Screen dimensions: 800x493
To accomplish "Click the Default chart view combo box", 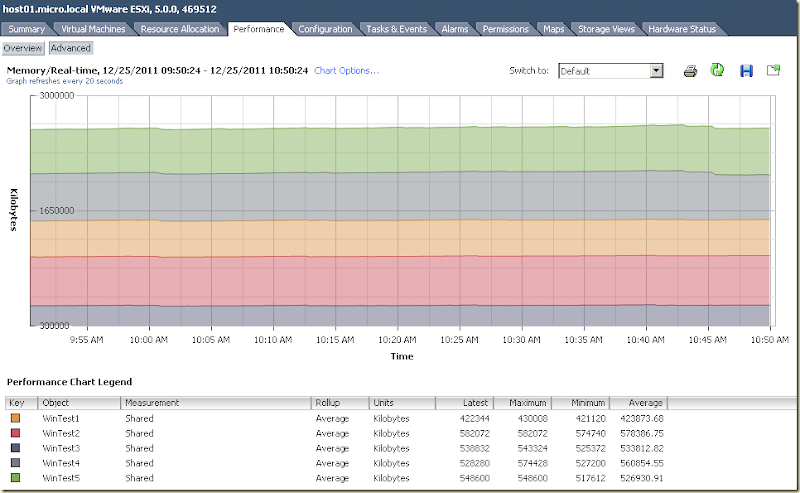I will [x=611, y=71].
